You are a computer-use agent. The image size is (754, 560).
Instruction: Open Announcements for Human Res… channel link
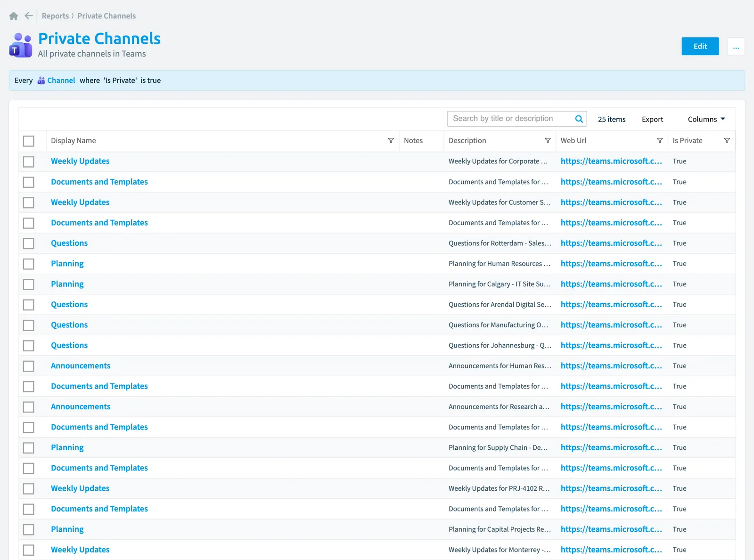click(x=81, y=365)
